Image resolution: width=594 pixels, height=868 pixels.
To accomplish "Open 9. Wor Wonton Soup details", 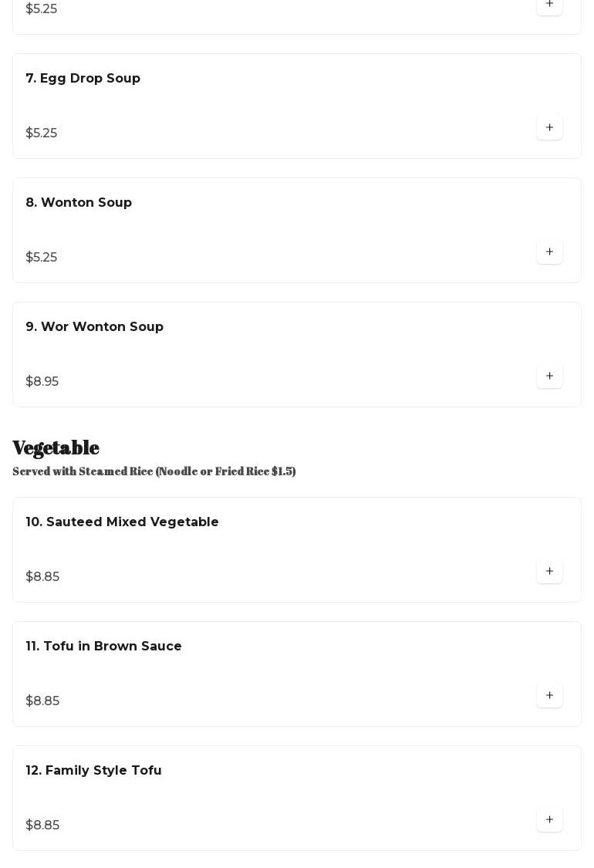I will coord(95,327).
